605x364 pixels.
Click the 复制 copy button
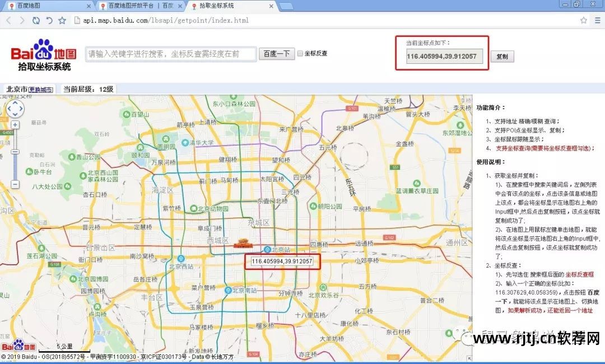(502, 57)
